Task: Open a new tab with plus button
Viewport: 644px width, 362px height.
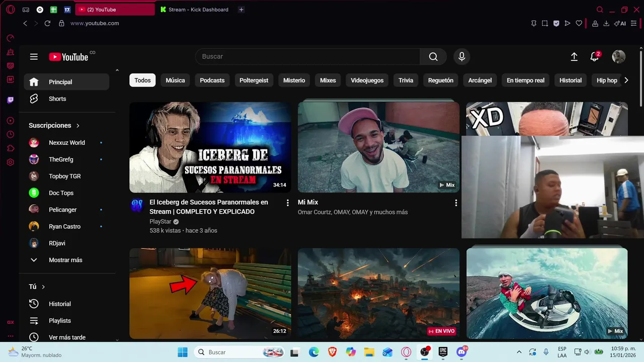Action: [x=242, y=10]
